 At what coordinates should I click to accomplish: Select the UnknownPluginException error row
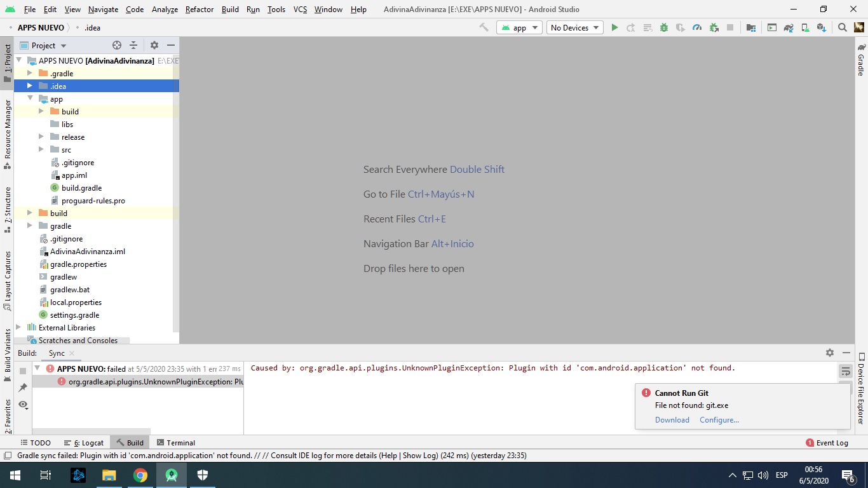point(138,381)
